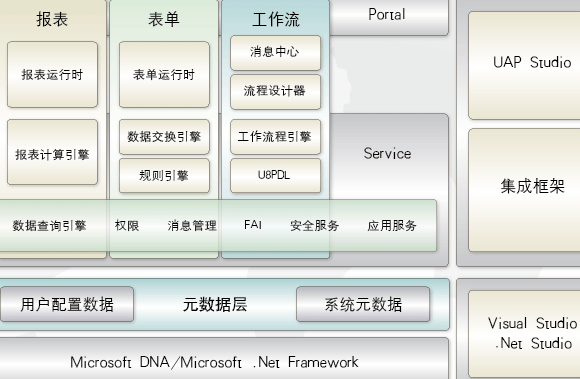Open the Visual Studio .Net Studio block

point(525,334)
